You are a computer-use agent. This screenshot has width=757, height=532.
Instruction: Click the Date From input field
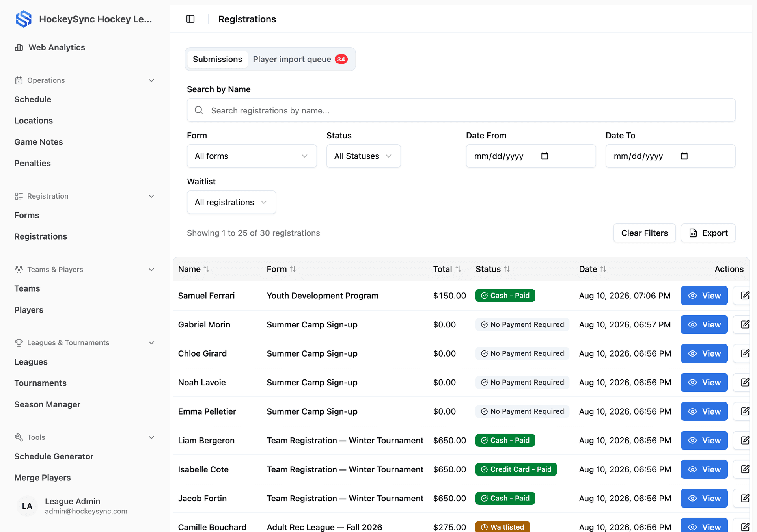(x=531, y=156)
